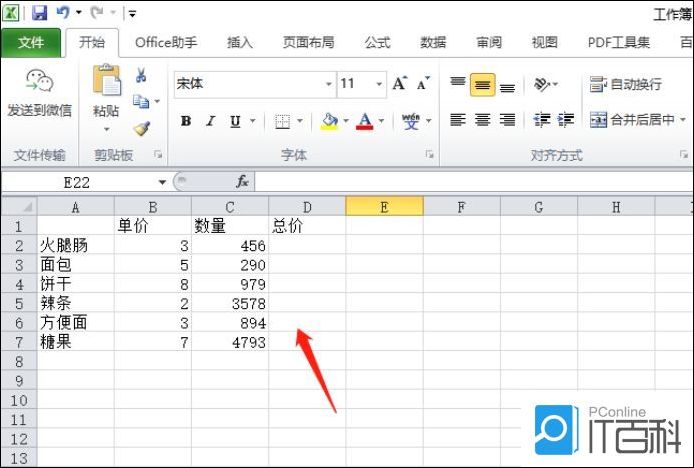Screen dimensions: 694x468
Task: Open the 字体 dialog launcher
Action: [429, 154]
